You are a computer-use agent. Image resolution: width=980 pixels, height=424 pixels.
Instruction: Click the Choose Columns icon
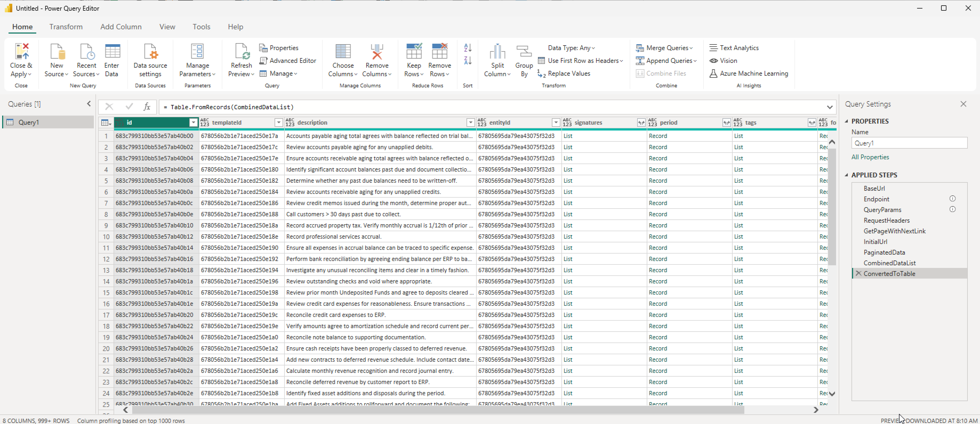click(343, 51)
